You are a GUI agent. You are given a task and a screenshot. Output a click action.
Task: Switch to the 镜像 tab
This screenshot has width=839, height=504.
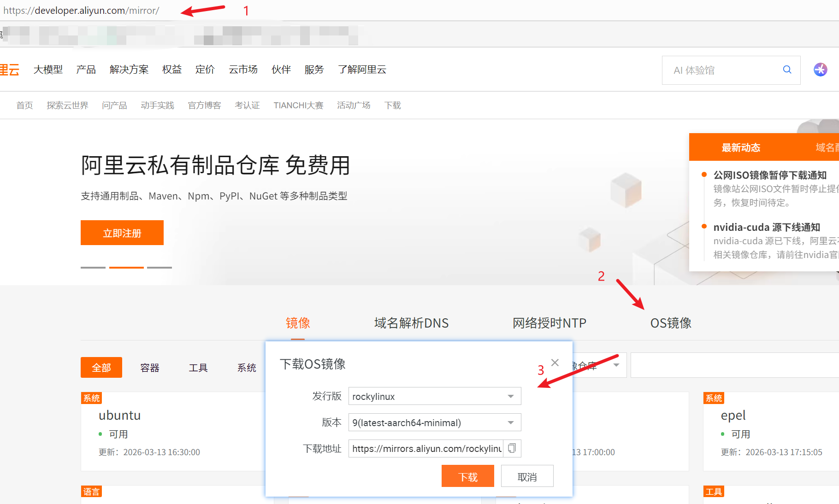(298, 323)
